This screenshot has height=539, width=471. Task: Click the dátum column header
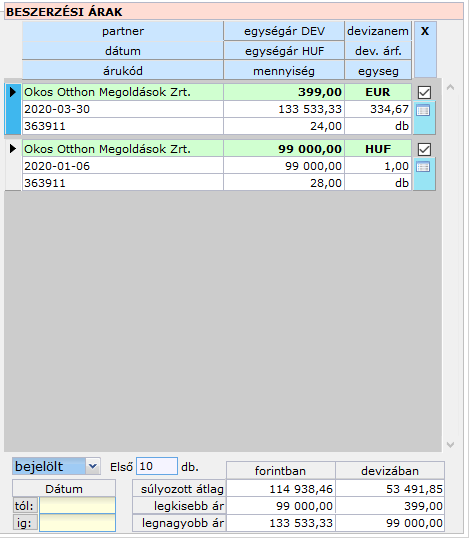coord(123,51)
